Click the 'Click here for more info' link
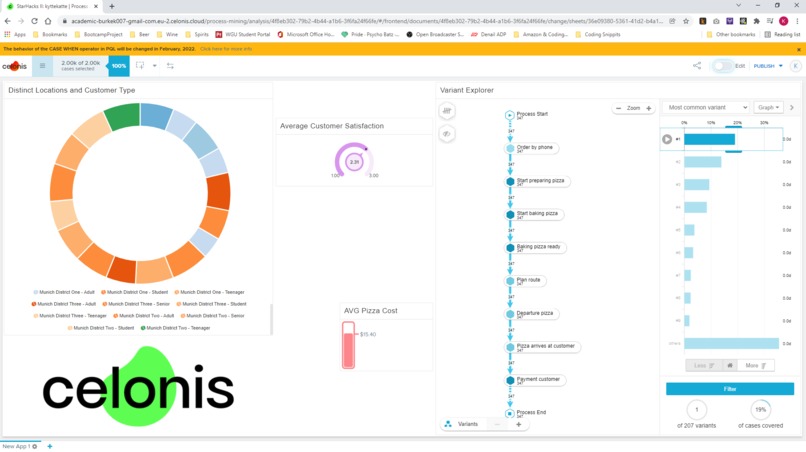Viewport: 806px width, 452px height. point(226,49)
